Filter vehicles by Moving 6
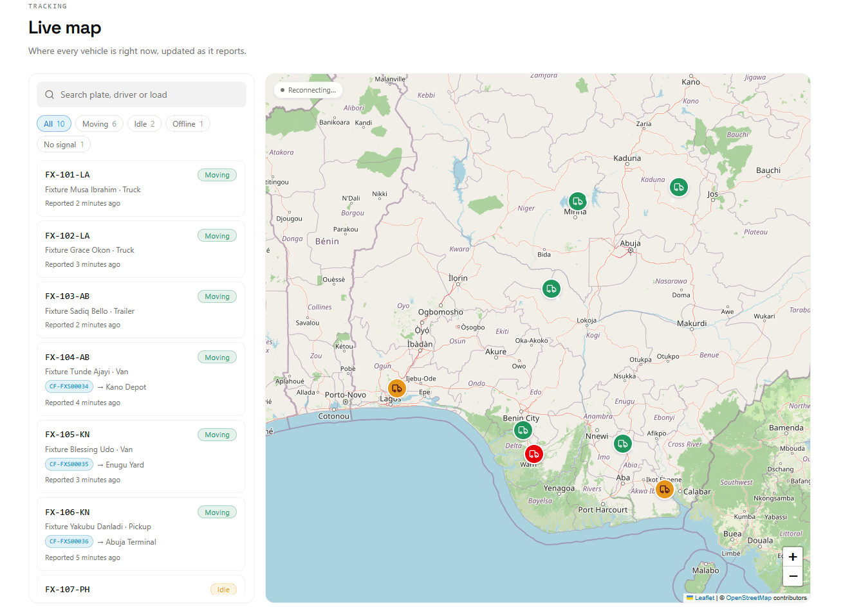 coord(99,124)
